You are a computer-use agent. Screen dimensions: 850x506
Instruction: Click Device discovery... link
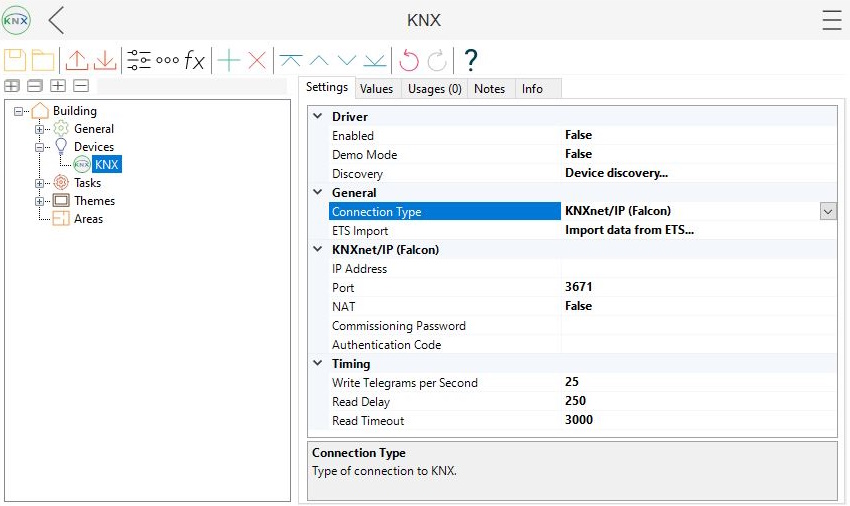[616, 173]
